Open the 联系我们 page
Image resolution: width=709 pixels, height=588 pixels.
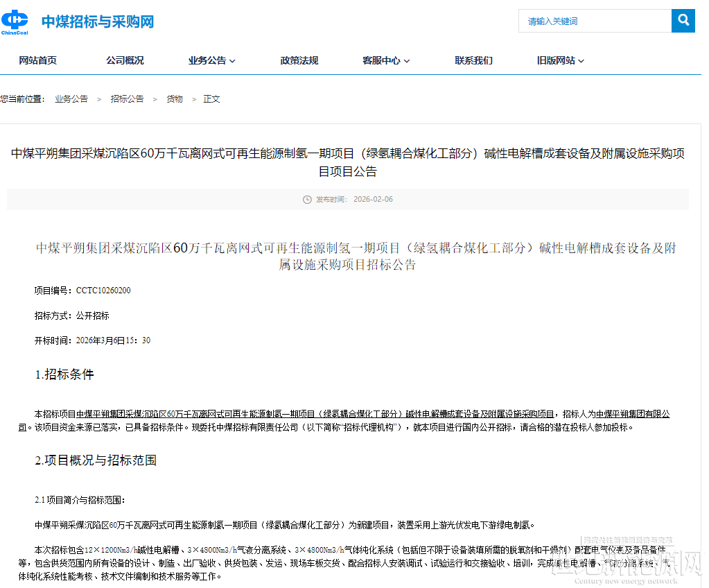(473, 60)
